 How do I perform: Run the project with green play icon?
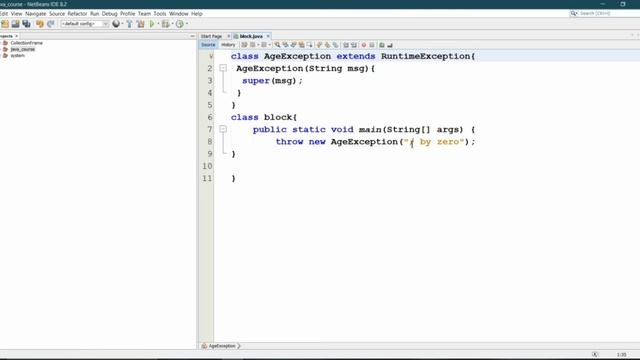point(152,24)
